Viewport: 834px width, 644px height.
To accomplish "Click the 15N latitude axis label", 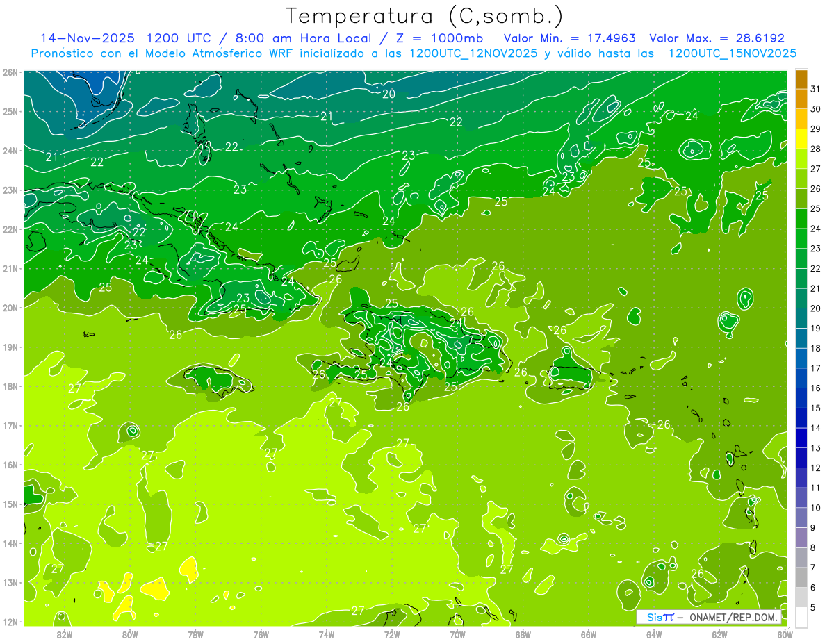I will (10, 504).
